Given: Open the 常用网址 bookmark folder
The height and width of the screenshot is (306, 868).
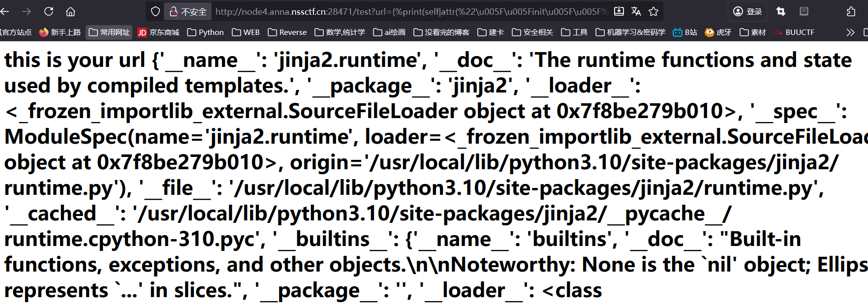Looking at the screenshot, I should click(109, 32).
